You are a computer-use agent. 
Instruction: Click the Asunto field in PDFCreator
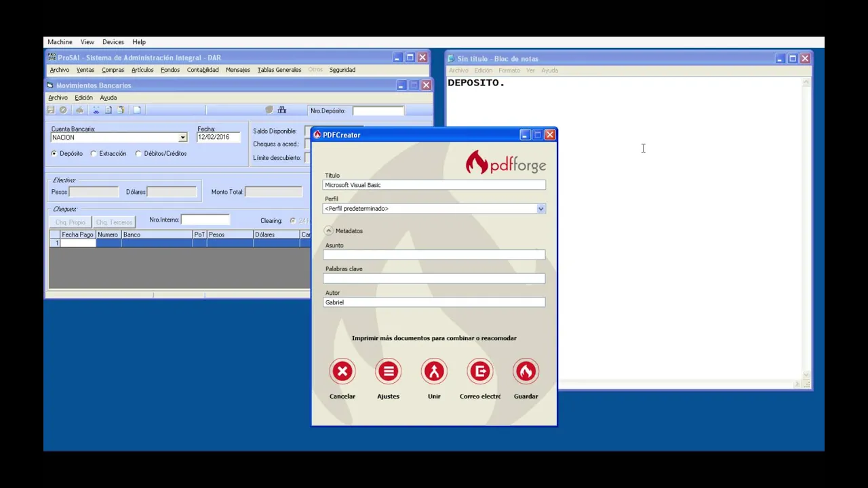434,255
